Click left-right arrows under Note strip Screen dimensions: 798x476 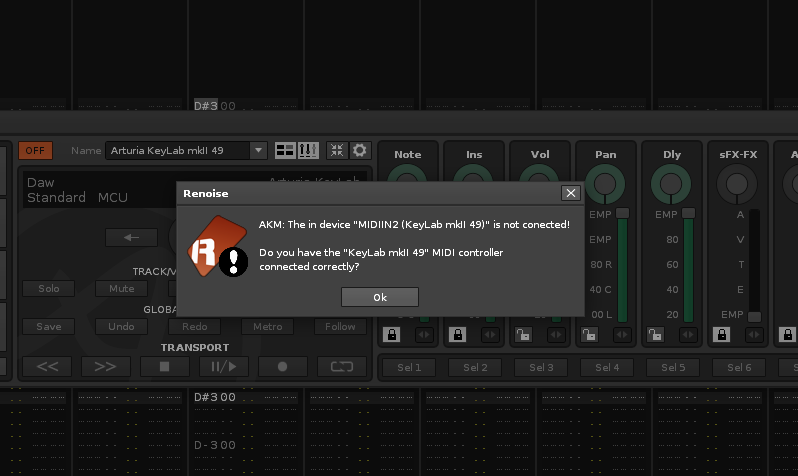click(424, 334)
